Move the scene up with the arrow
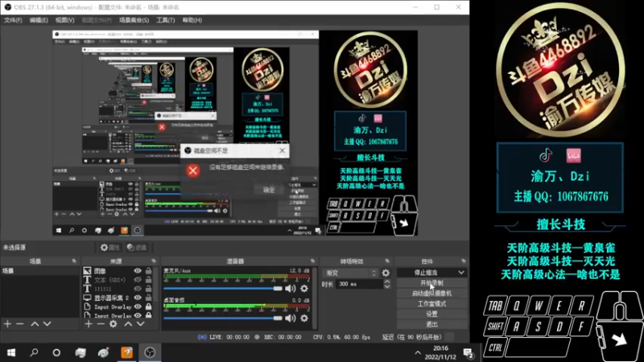Screen dimensions: 644x362 (x=35, y=324)
